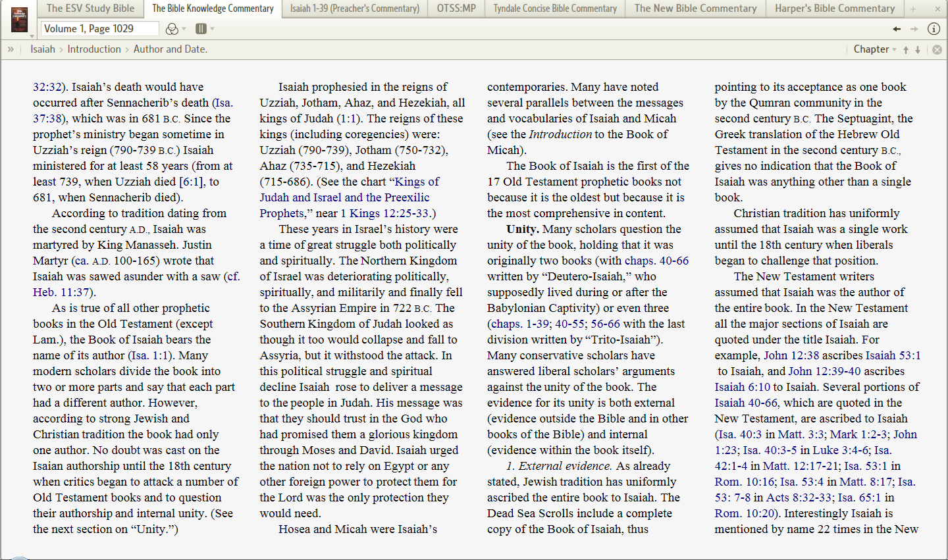Click the bold Unity. heading text
948x560 pixels.
tap(523, 229)
